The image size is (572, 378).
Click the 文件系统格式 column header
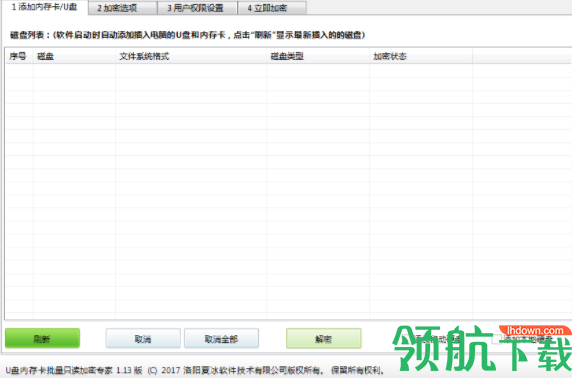tap(191, 56)
